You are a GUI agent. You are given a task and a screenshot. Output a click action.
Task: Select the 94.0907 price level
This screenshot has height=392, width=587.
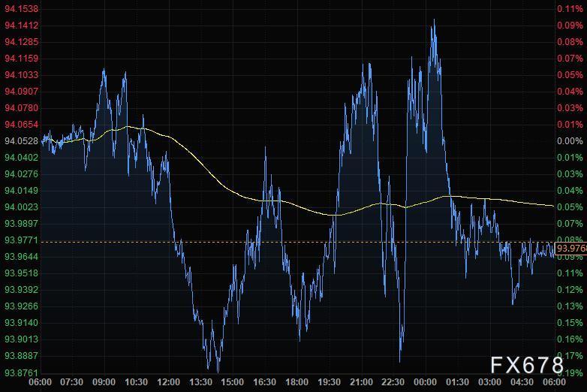coord(21,91)
